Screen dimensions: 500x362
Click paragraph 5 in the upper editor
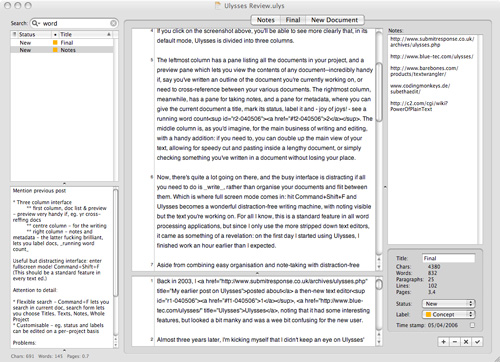pos(265,109)
